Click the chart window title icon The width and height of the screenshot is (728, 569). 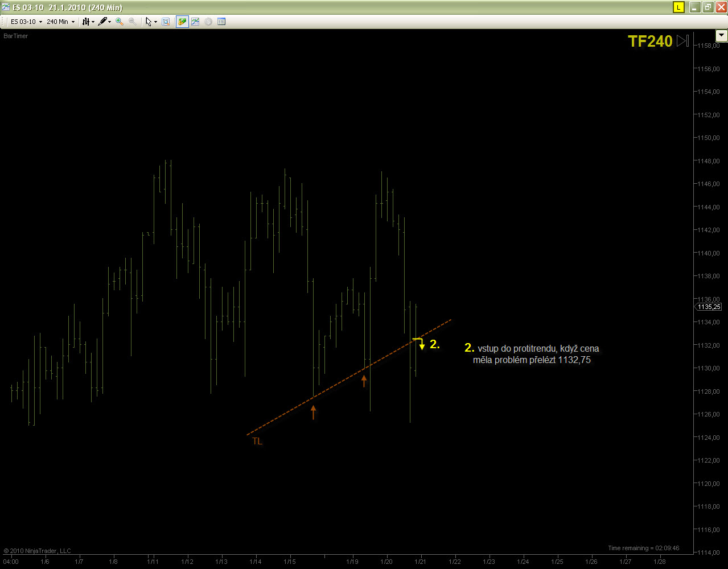click(x=6, y=7)
